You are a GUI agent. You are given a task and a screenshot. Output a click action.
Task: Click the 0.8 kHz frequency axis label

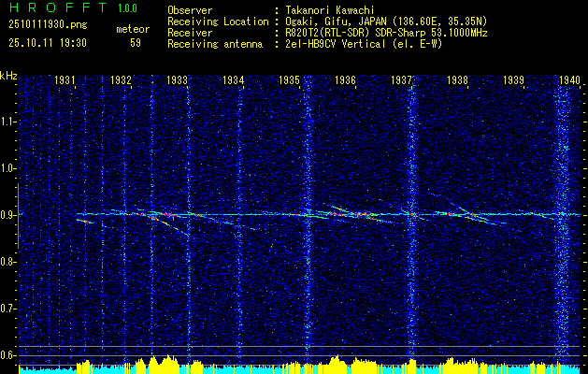(x=7, y=262)
